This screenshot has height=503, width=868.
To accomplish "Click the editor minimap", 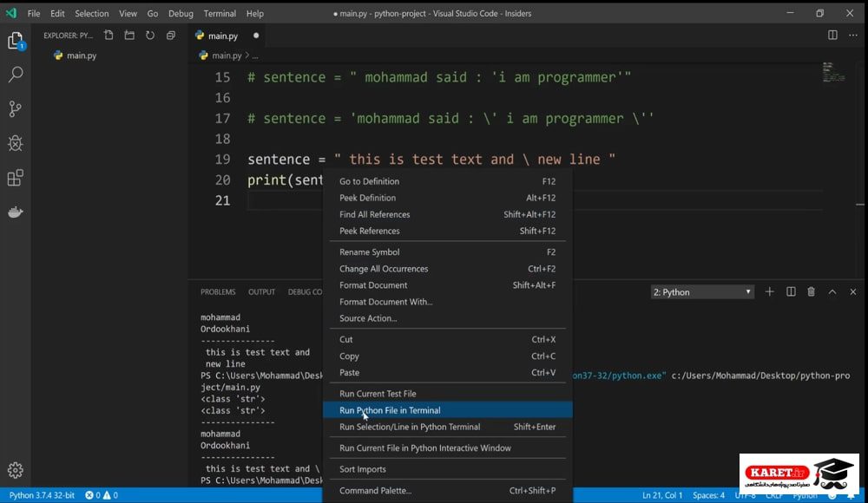I will pos(833,73).
